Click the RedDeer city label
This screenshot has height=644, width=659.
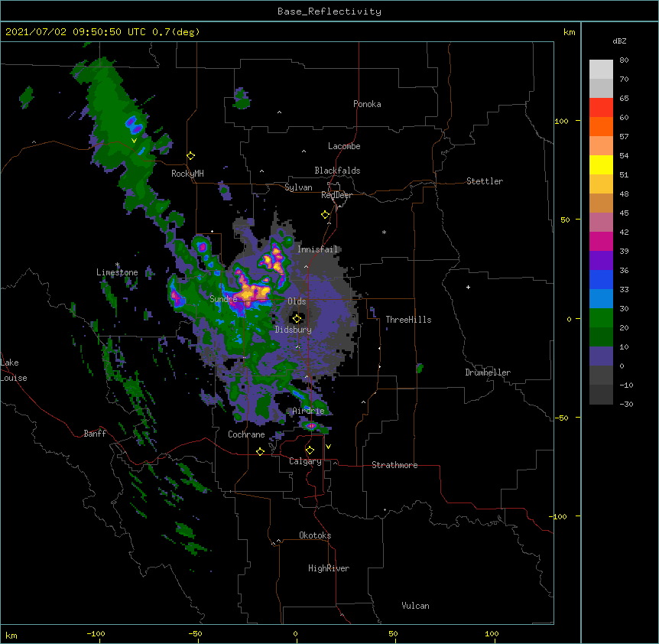click(336, 195)
